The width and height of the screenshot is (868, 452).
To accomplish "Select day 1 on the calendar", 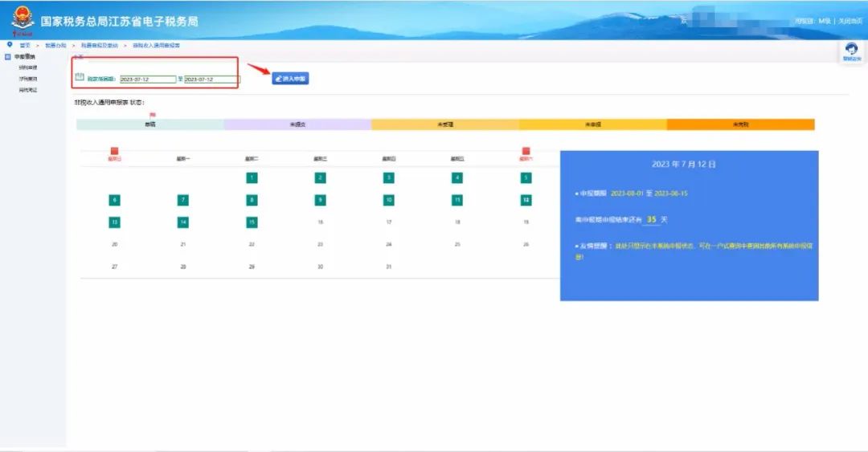I will 252,178.
